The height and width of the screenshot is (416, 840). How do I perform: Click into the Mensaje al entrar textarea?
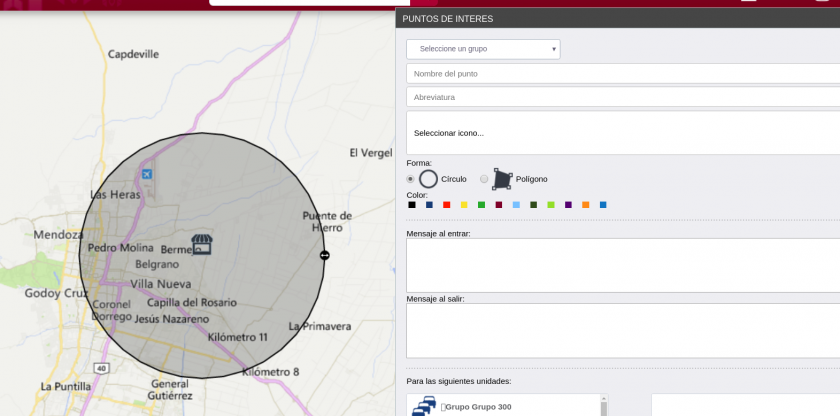(x=623, y=266)
